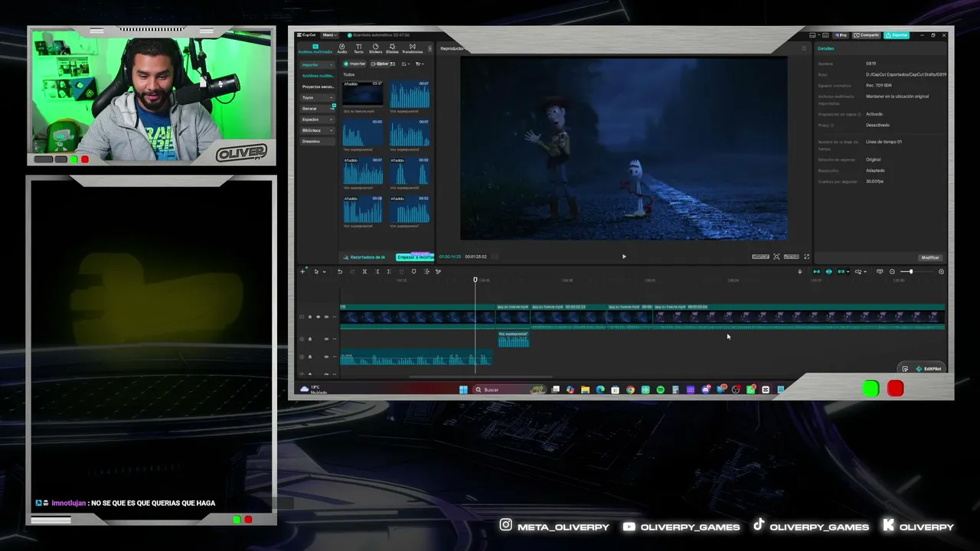Open the player options menu icon
Image resolution: width=980 pixels, height=551 pixels.
[804, 48]
